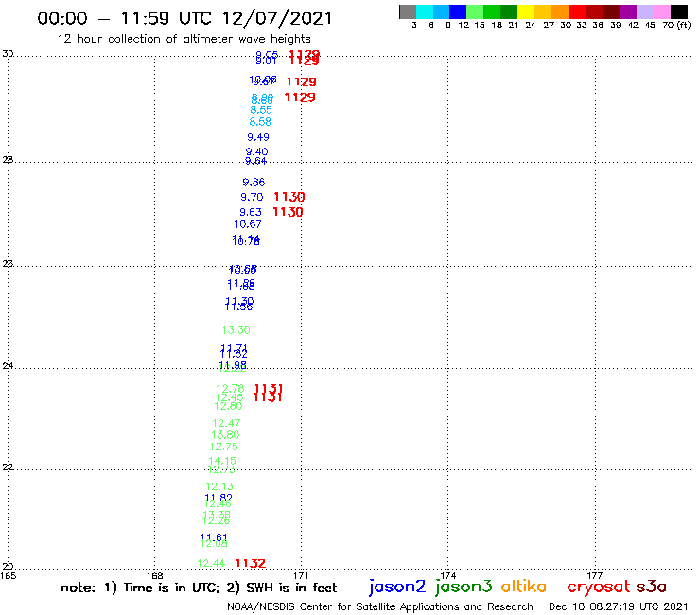Click the blue wave height value 11.82
The height and width of the screenshot is (615, 700).
219,497
